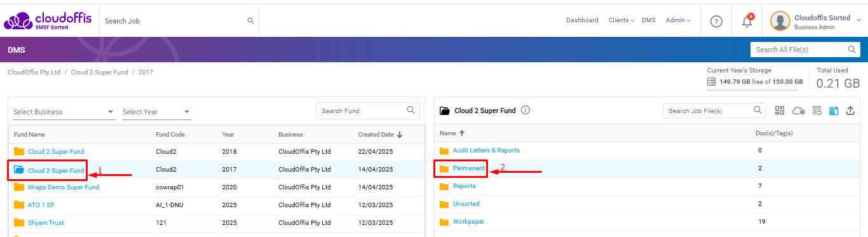Open the Select Business dropdown
This screenshot has width=868, height=237.
(x=64, y=112)
